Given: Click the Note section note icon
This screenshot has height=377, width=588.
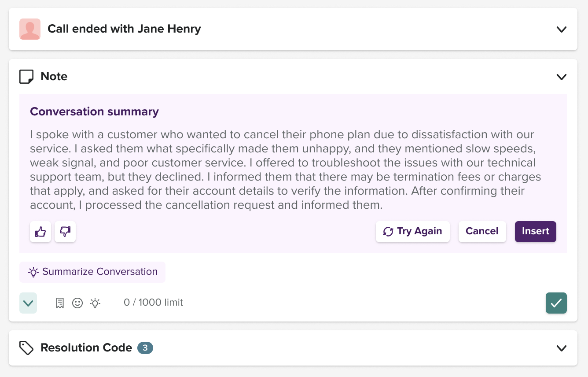Looking at the screenshot, I should (x=26, y=76).
